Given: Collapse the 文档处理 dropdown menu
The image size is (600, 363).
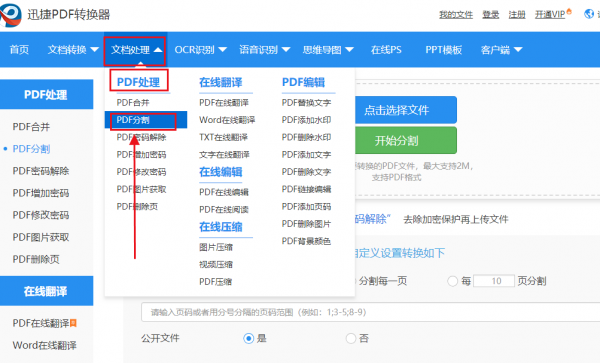Looking at the screenshot, I should pos(136,50).
